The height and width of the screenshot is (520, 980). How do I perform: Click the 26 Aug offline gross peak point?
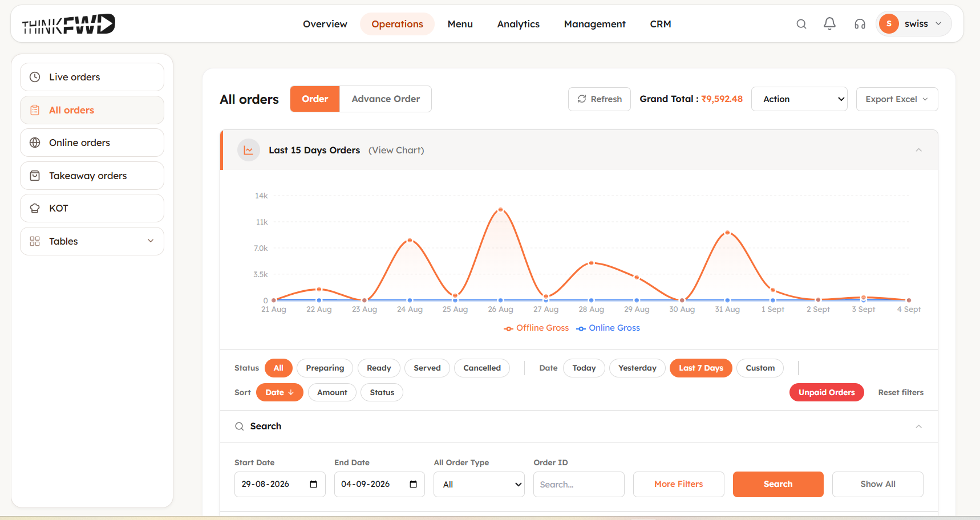tap(501, 210)
